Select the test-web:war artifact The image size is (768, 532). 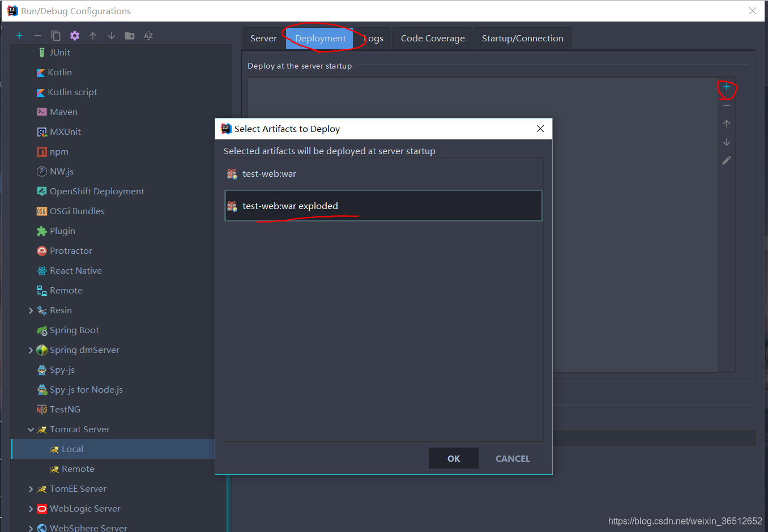point(383,174)
